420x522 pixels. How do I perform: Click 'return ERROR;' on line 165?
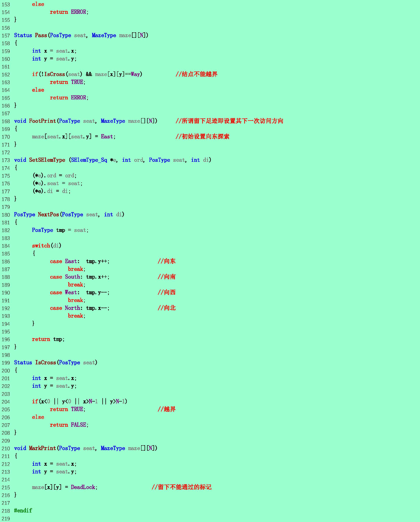pos(69,98)
